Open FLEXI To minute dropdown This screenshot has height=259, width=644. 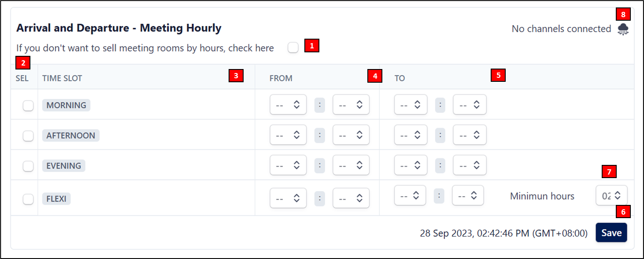468,195
